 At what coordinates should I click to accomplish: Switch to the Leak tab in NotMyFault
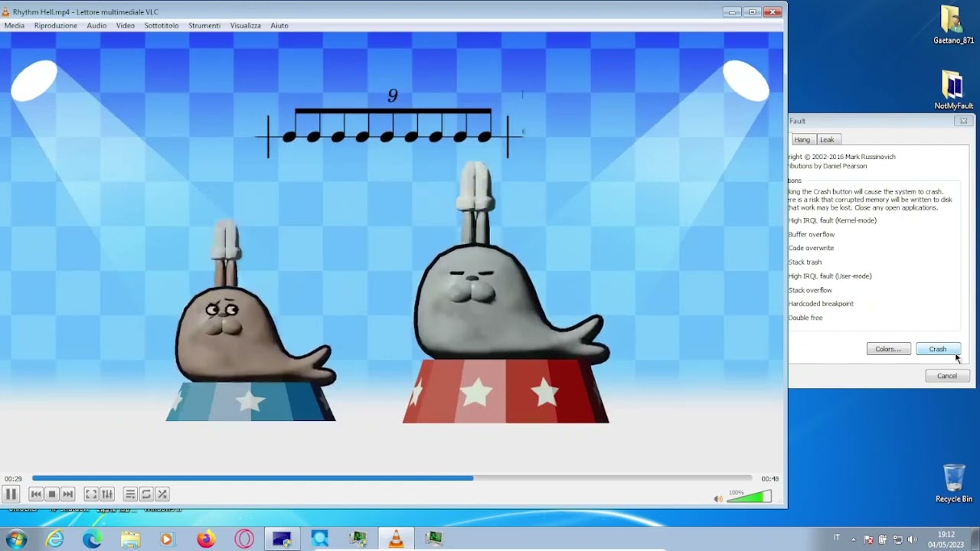click(x=827, y=139)
